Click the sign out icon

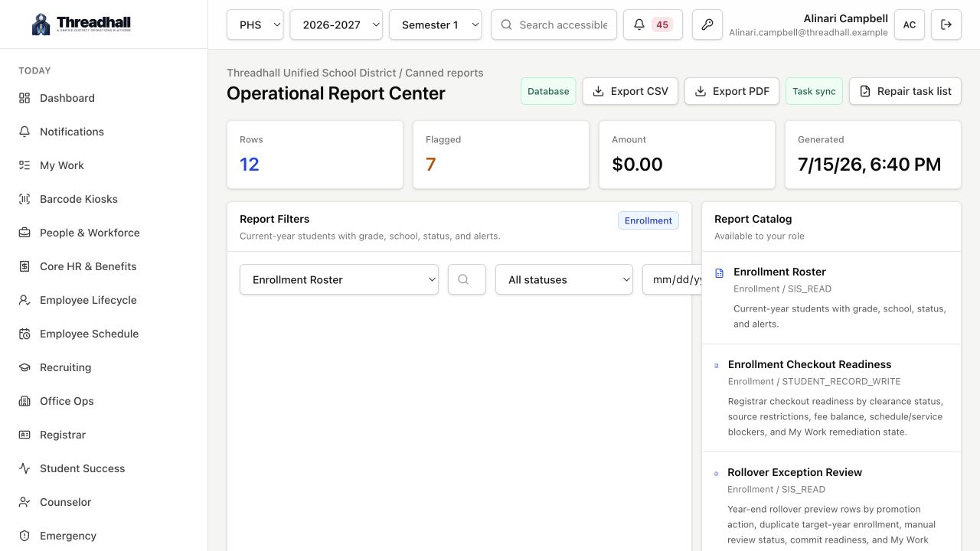946,24
